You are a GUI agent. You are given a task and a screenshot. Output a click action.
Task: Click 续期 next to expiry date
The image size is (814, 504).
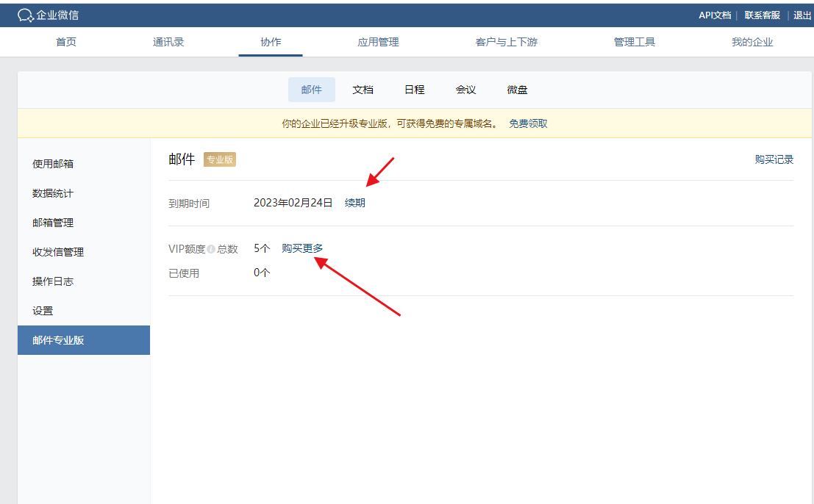(354, 203)
